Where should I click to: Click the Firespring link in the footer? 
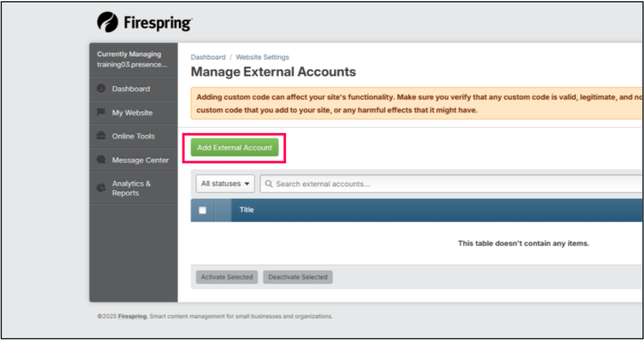[x=132, y=317]
